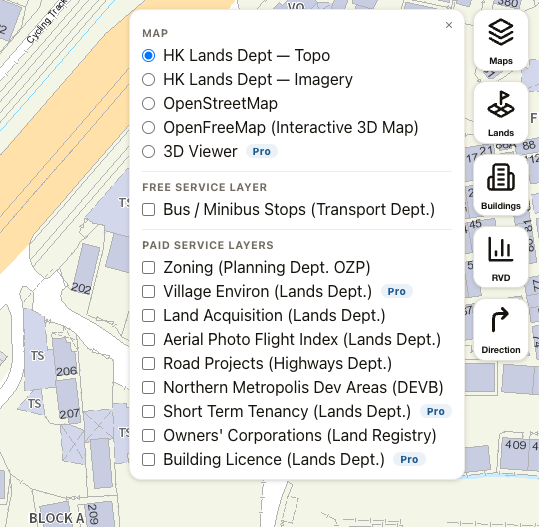The height and width of the screenshot is (527, 539).
Task: Enable Short Term Tenancy layer
Action: (x=148, y=411)
